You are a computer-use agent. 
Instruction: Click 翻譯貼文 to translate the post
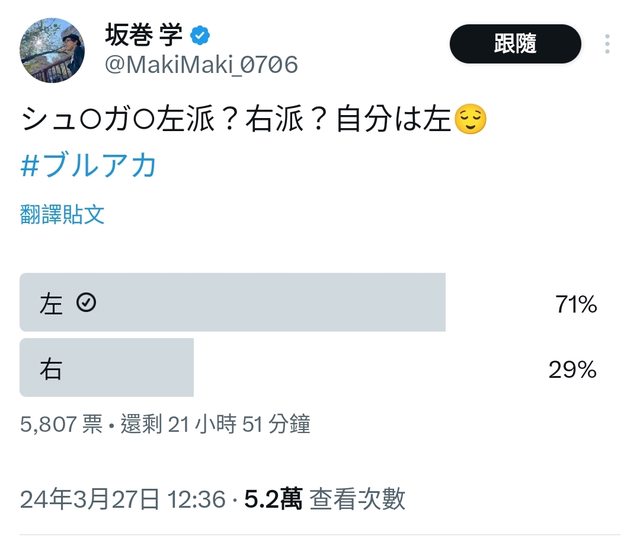point(62,214)
